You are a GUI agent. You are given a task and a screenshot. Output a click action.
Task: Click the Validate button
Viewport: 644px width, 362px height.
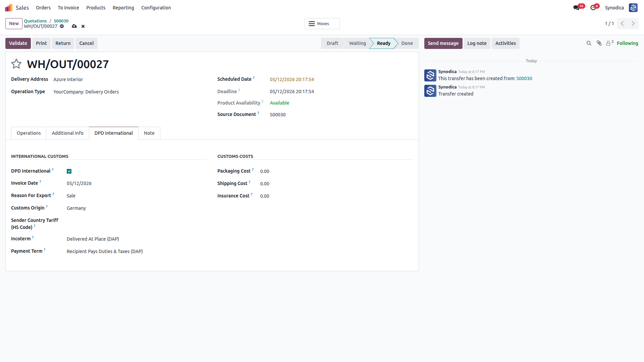point(18,43)
